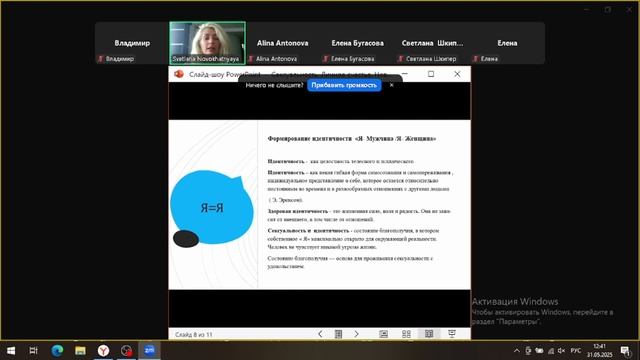Open the clock and date 31.05.2025 flyout

600,350
